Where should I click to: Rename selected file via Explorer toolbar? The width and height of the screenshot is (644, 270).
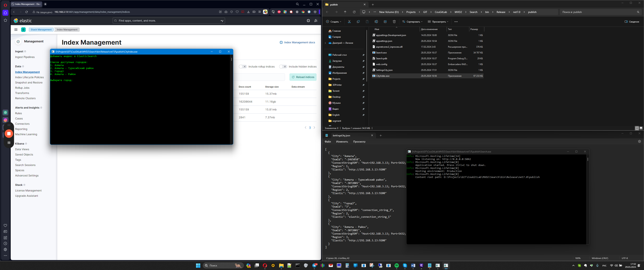376,22
